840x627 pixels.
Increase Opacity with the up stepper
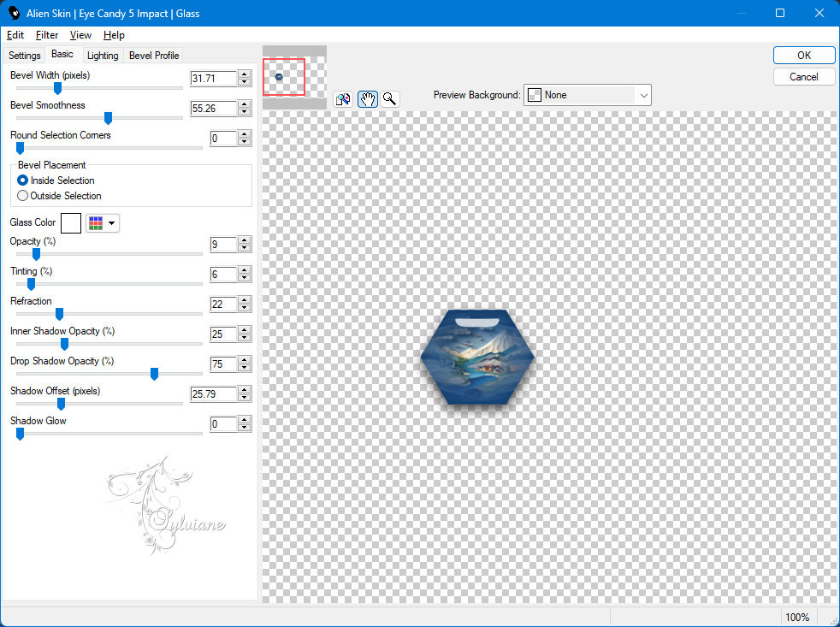(x=245, y=240)
